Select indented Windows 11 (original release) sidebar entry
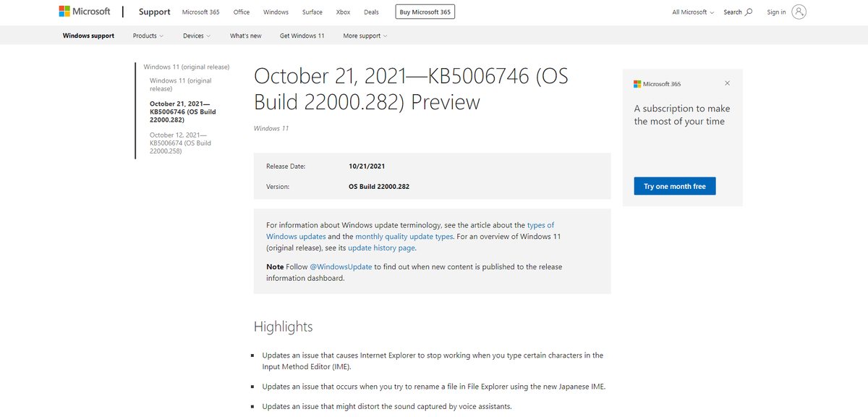The image size is (868, 417). tap(181, 85)
